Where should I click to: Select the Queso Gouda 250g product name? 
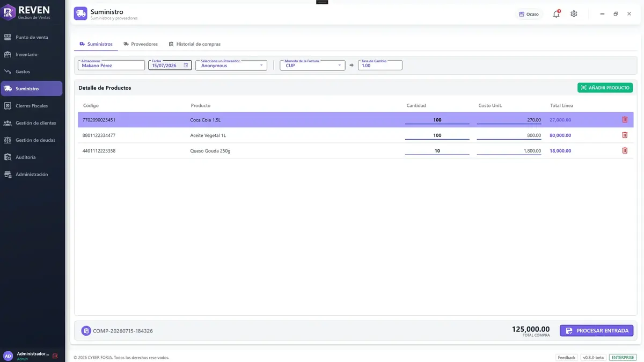coord(210,151)
